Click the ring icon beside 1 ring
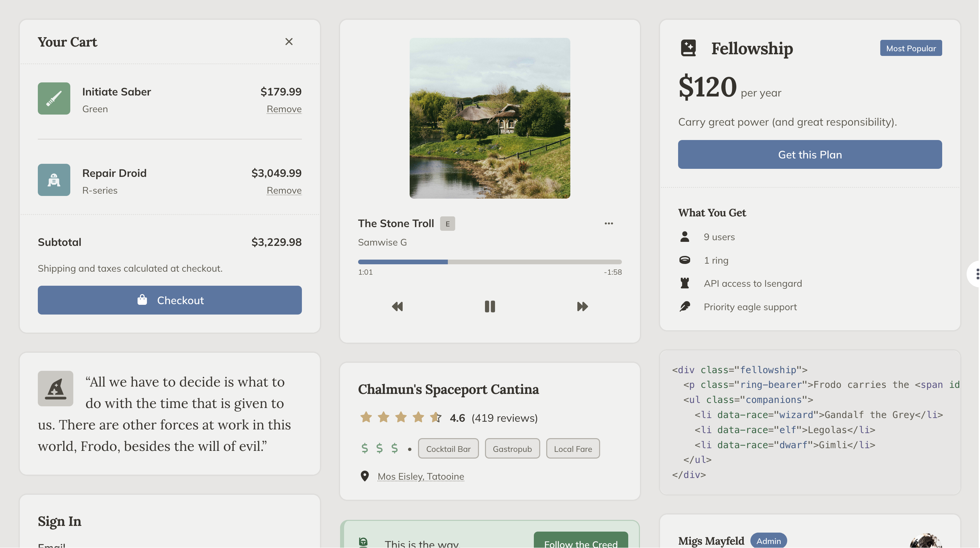The image size is (980, 548). pos(684,260)
